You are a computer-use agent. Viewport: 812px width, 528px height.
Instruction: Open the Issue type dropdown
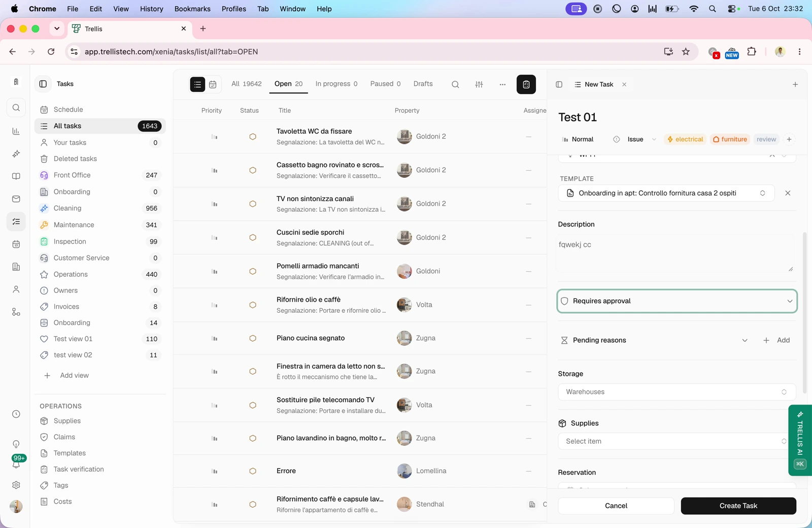pyautogui.click(x=635, y=139)
